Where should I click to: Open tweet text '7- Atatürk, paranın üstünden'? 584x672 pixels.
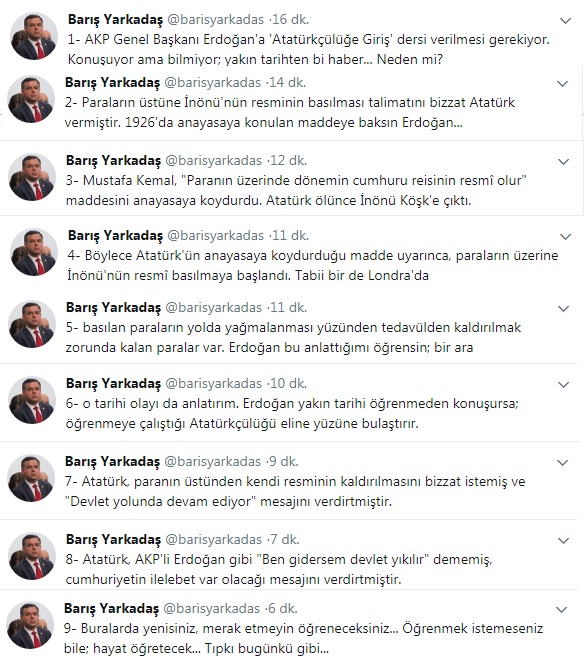point(295,491)
